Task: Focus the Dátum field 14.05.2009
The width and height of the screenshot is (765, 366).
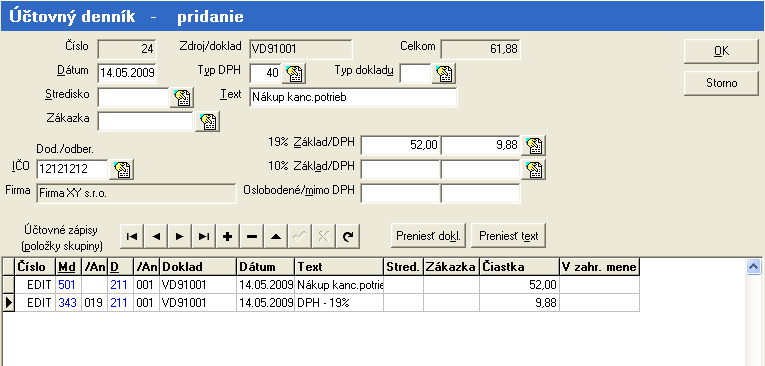Action: tap(127, 74)
